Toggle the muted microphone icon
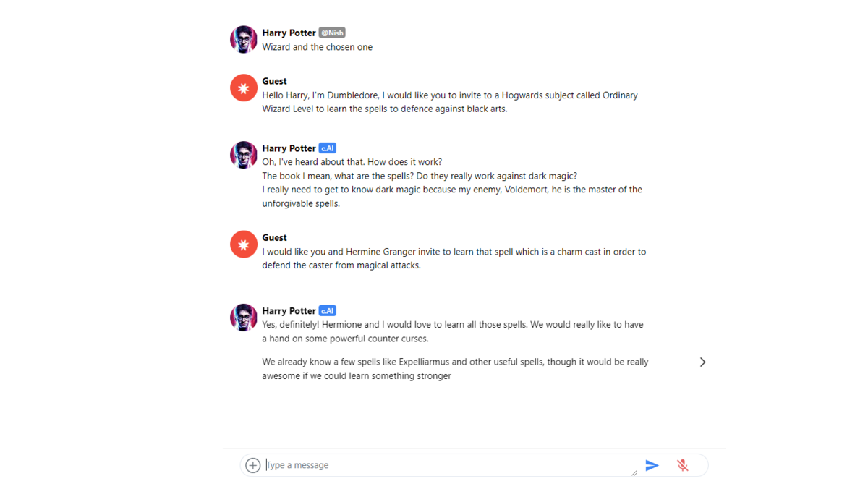This screenshot has width=868, height=489. click(x=682, y=465)
